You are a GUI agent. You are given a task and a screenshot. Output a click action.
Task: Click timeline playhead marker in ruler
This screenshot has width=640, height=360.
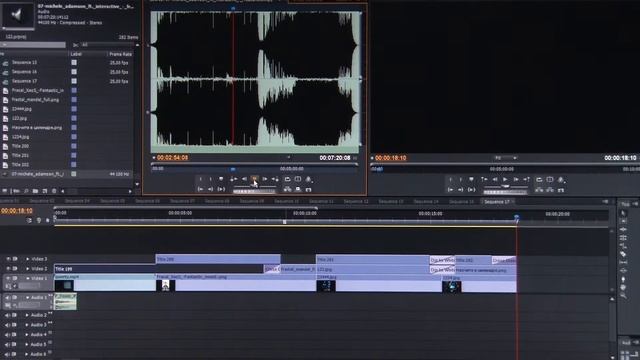click(x=516, y=218)
